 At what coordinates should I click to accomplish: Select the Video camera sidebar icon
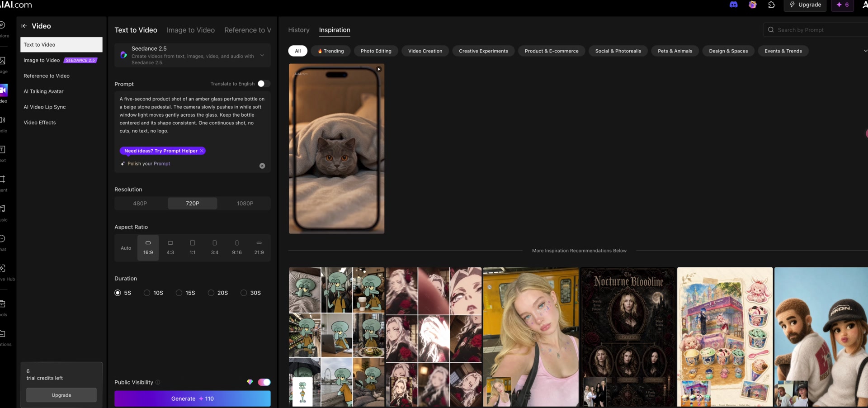[3, 90]
